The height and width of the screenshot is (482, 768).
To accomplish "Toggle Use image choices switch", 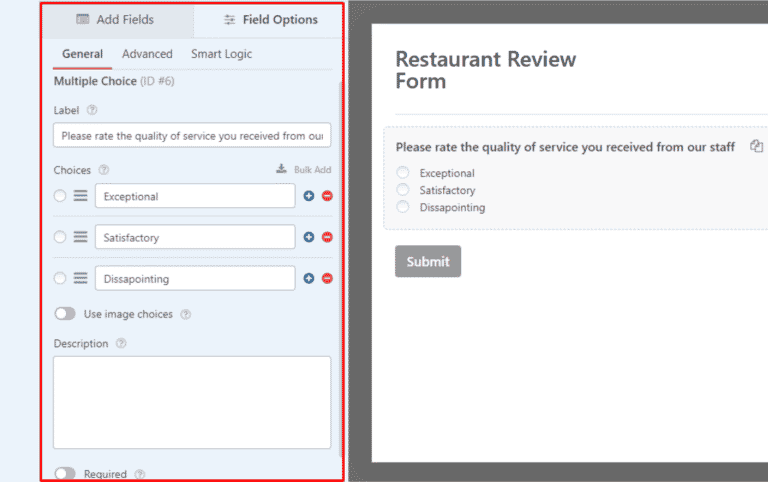I will click(65, 314).
